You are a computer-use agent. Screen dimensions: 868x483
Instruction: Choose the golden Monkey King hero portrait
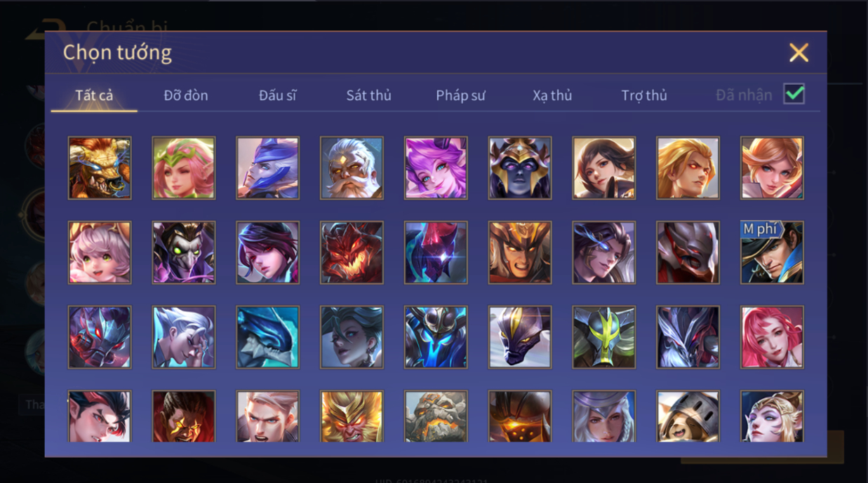352,416
